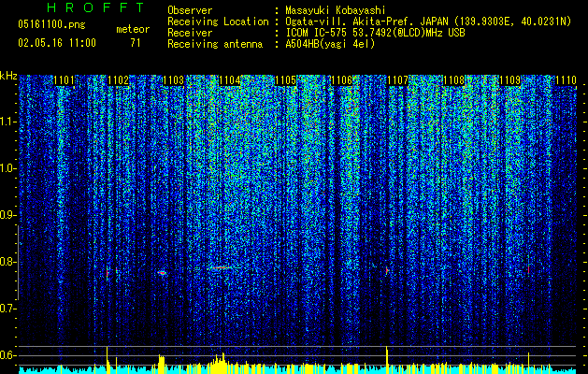This screenshot has height=374, width=588.
Task: Click the observer name Masayuki Kobayashi
Action: click(336, 10)
